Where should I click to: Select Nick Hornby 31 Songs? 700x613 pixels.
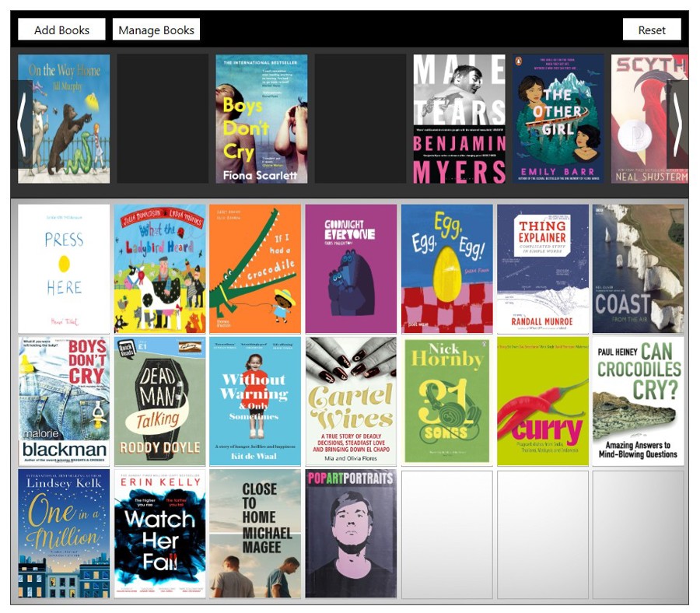tap(447, 401)
